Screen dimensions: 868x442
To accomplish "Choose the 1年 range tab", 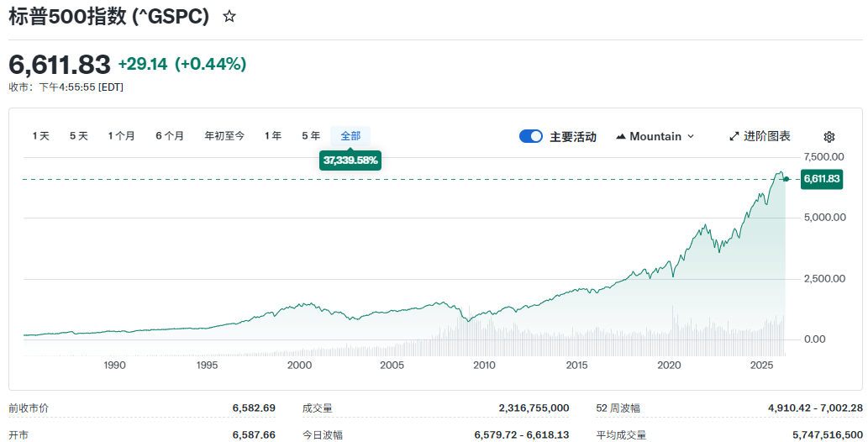I will click(x=273, y=135).
